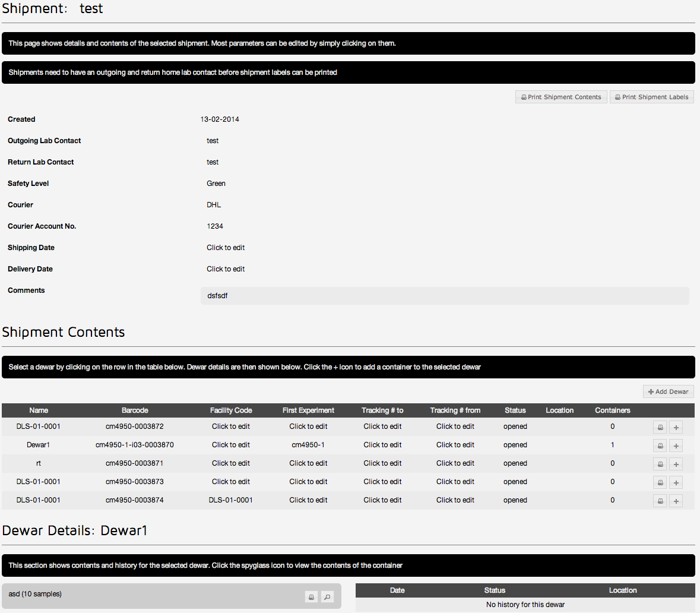
Task: Click the Comments field showing dsfsdf
Action: (444, 295)
